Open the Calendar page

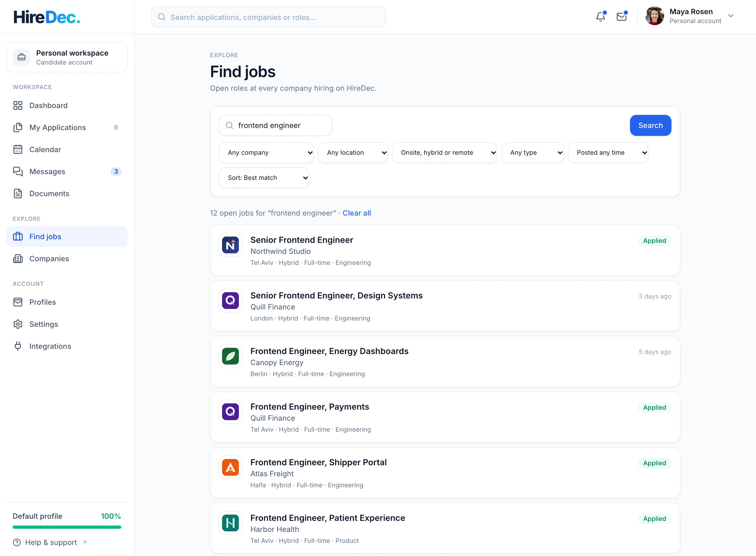[x=67, y=149]
